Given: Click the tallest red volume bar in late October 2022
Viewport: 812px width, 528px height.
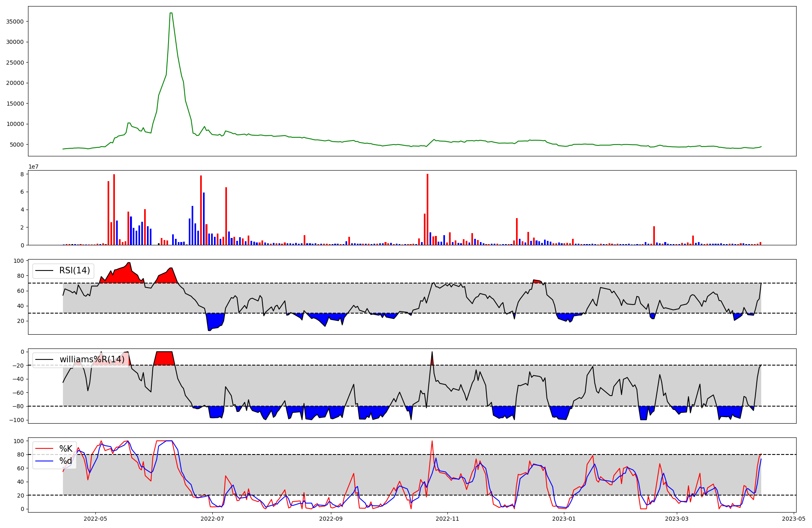Looking at the screenshot, I should (428, 209).
